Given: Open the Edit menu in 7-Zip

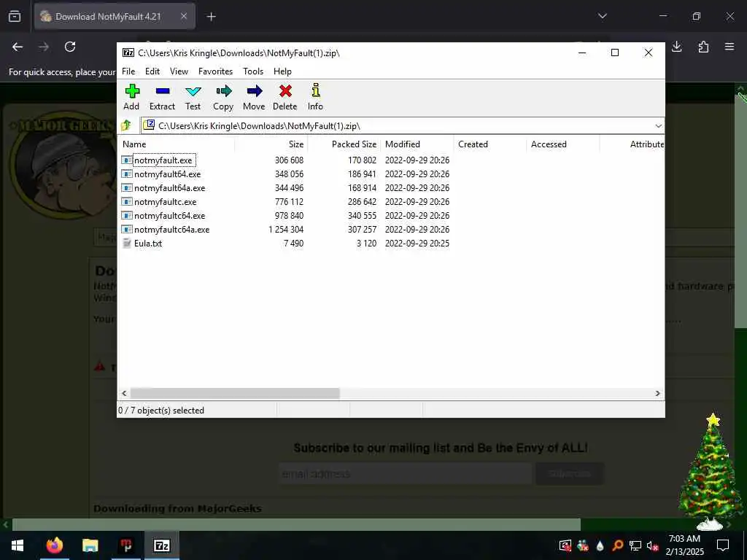Looking at the screenshot, I should (x=152, y=71).
